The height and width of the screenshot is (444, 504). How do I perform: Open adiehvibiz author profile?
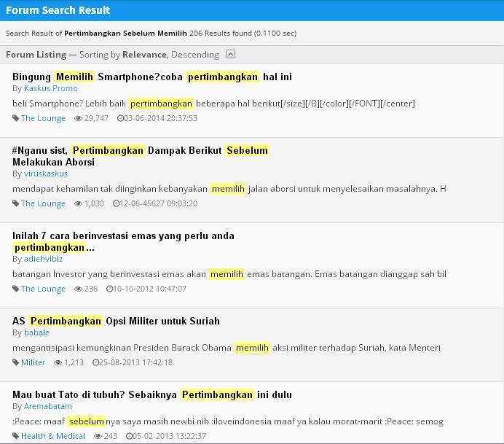tap(43, 259)
